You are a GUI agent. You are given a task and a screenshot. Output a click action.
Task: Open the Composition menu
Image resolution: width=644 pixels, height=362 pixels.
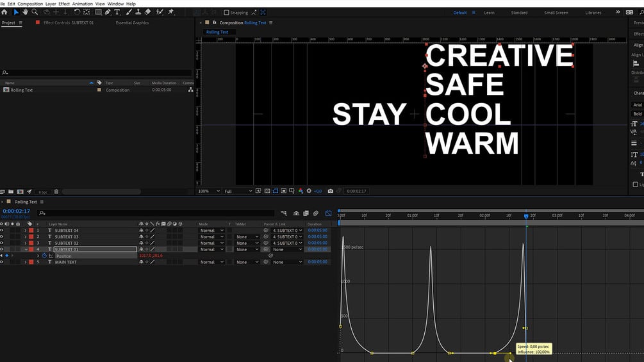click(30, 4)
